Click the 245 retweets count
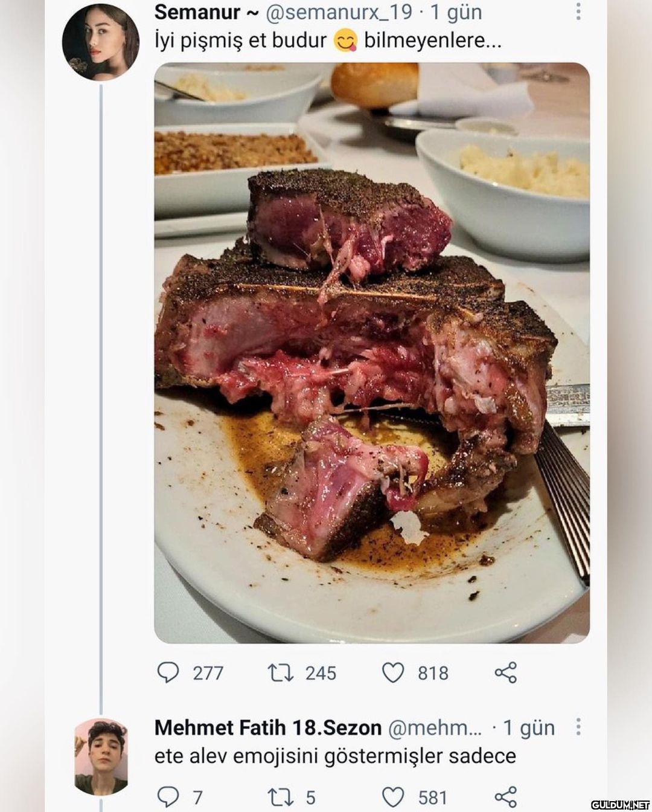Image resolution: width=652 pixels, height=812 pixels. pos(321,673)
